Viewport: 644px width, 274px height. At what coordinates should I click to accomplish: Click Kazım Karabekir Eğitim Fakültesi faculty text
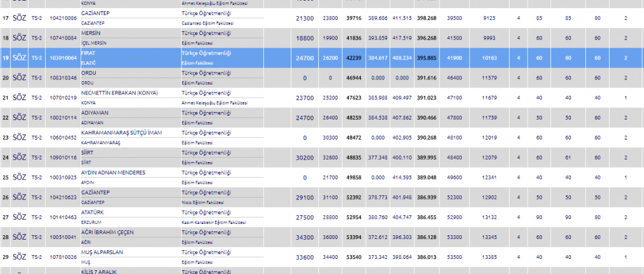[213, 223]
